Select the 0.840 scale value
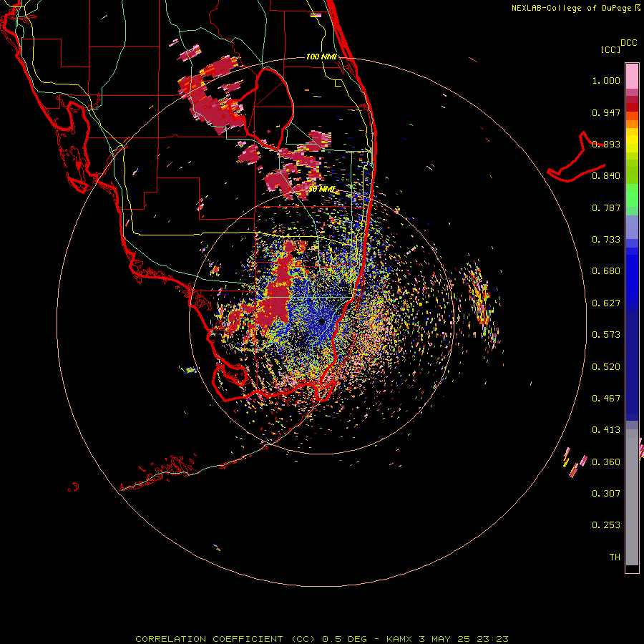644x644 pixels. (x=606, y=176)
